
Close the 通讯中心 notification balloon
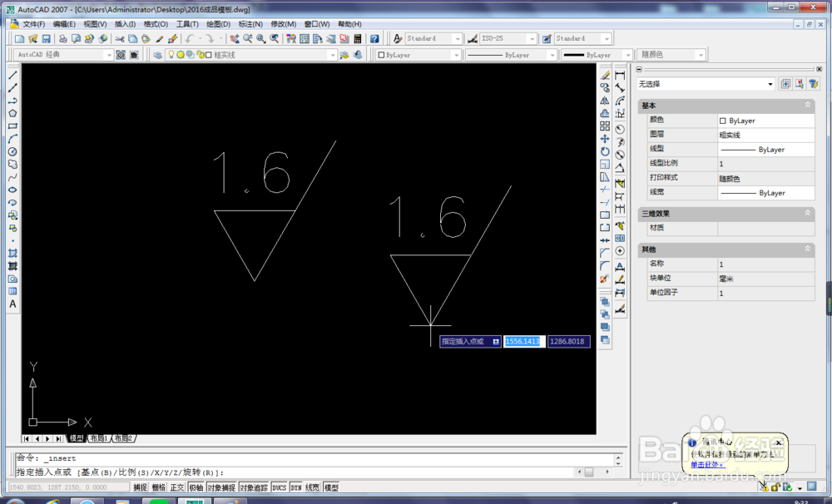[x=779, y=443]
